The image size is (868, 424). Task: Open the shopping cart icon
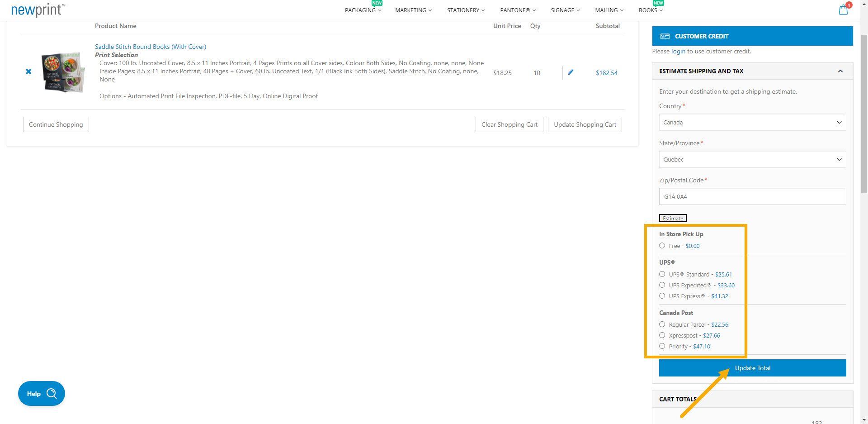(x=843, y=10)
